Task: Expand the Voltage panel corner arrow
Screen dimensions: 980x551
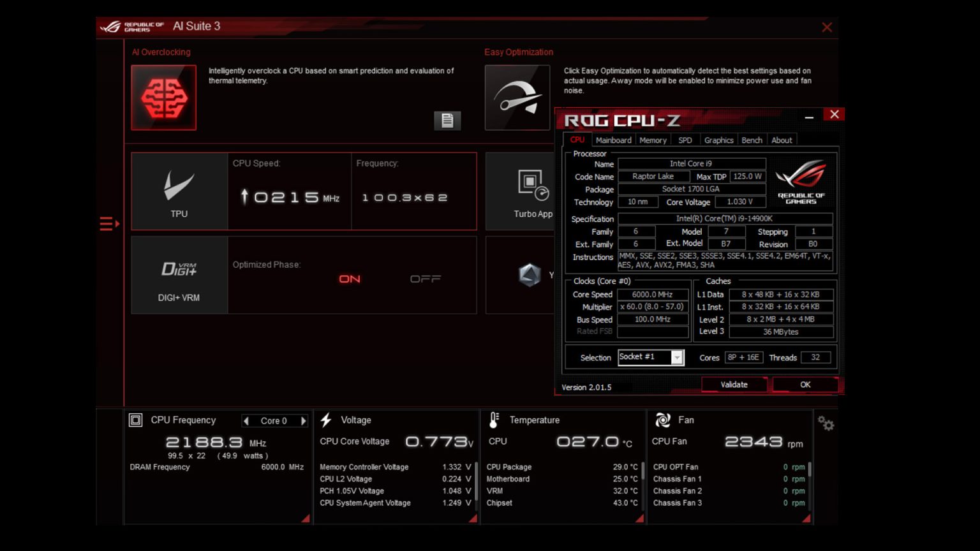Action: 473,518
